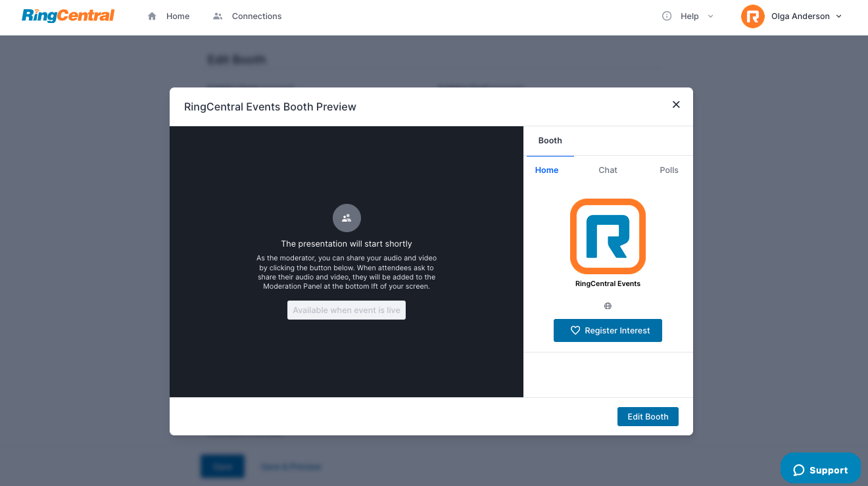Screen dimensions: 868x486
Task: Switch to the Chat tab
Action: pyautogui.click(x=608, y=170)
